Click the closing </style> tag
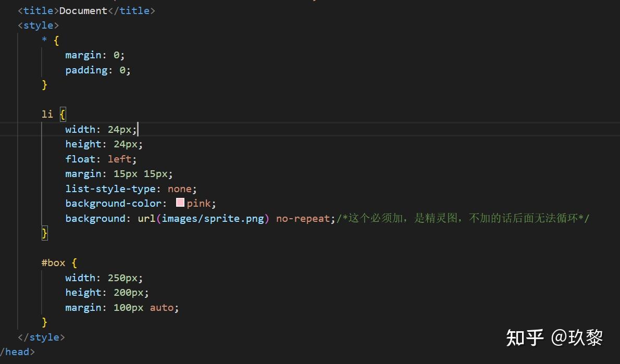 (x=41, y=337)
